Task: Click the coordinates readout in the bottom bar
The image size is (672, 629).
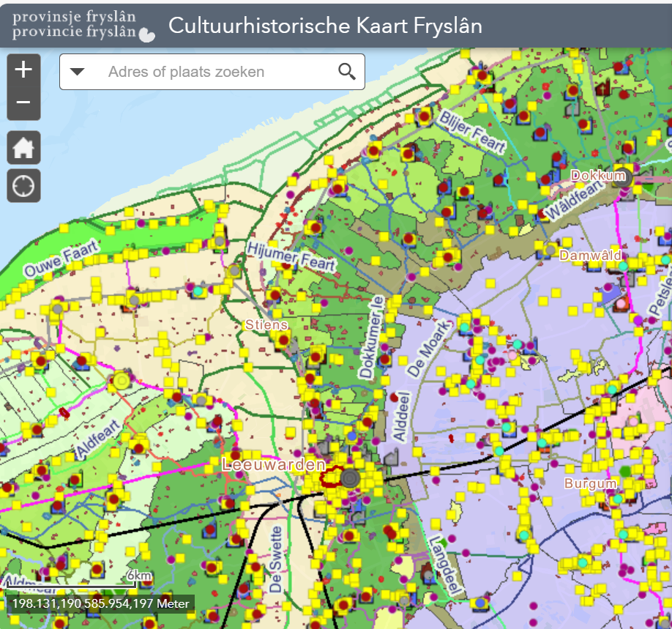Action: (100, 604)
